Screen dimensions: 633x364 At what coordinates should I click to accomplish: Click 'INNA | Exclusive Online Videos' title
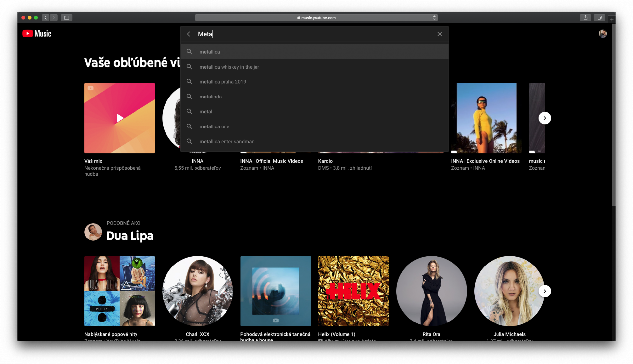pos(485,161)
